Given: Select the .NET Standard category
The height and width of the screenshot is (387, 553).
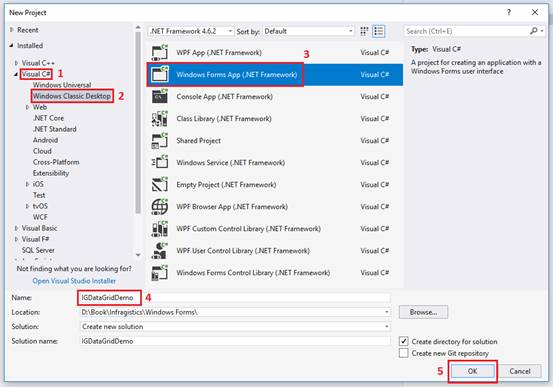Looking at the screenshot, I should [55, 129].
